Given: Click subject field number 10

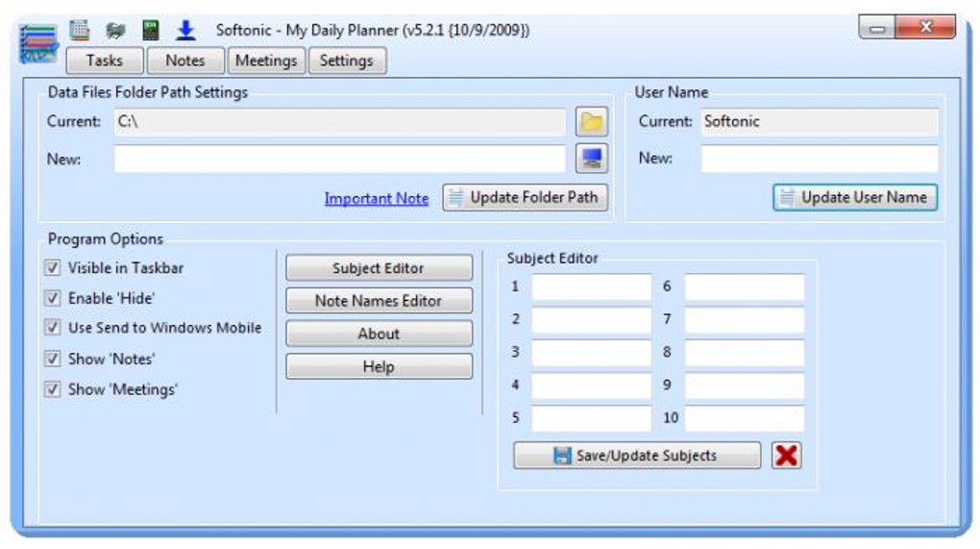Looking at the screenshot, I should point(745,417).
